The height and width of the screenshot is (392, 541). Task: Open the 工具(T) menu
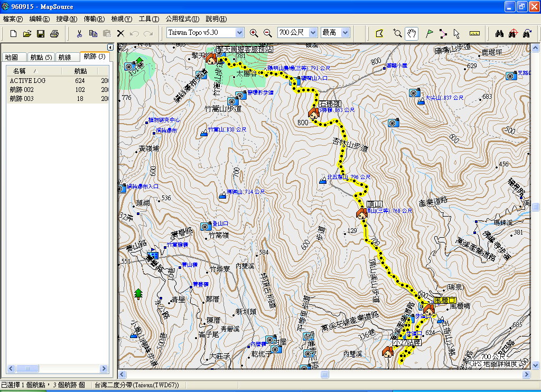148,19
